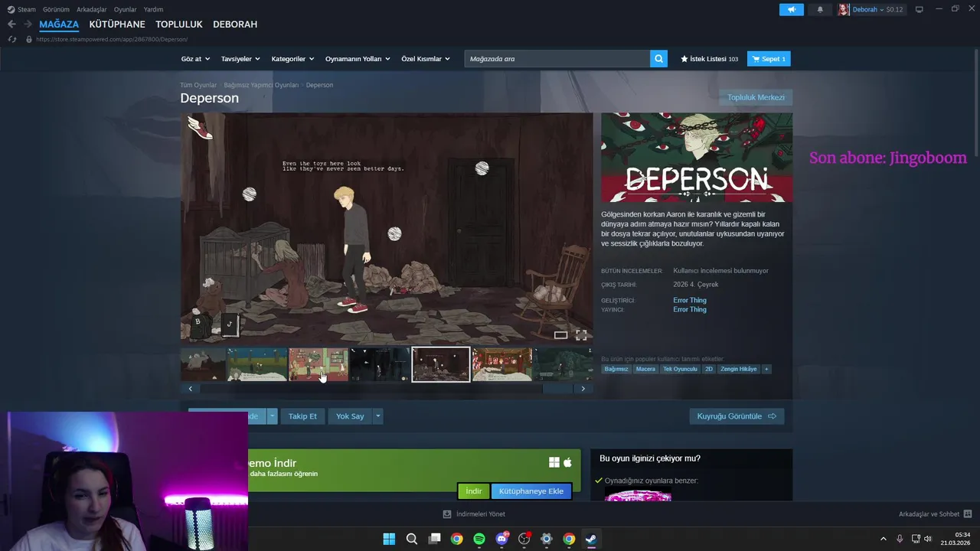980x551 pixels.
Task: Click the plus button to add a tag
Action: tap(766, 369)
